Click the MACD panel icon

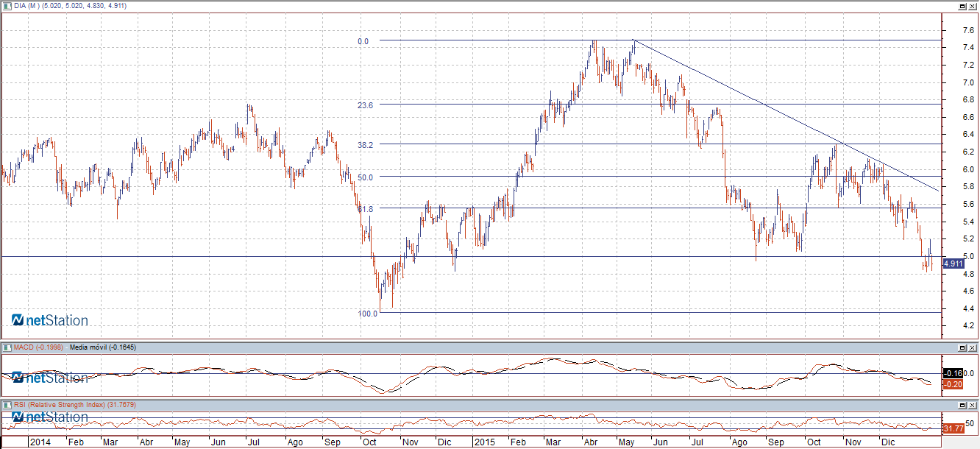click(7, 347)
